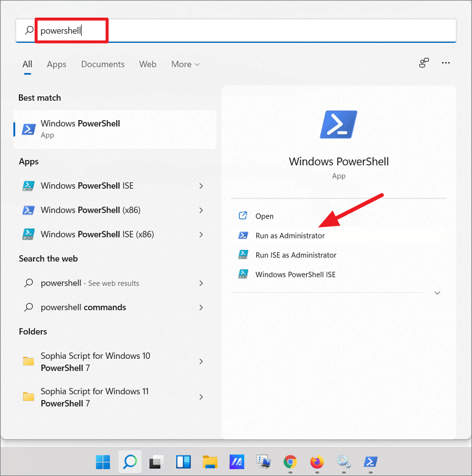The width and height of the screenshot is (472, 476).
Task: Click the Windows PowerShell (x86) app icon
Action: pos(29,210)
